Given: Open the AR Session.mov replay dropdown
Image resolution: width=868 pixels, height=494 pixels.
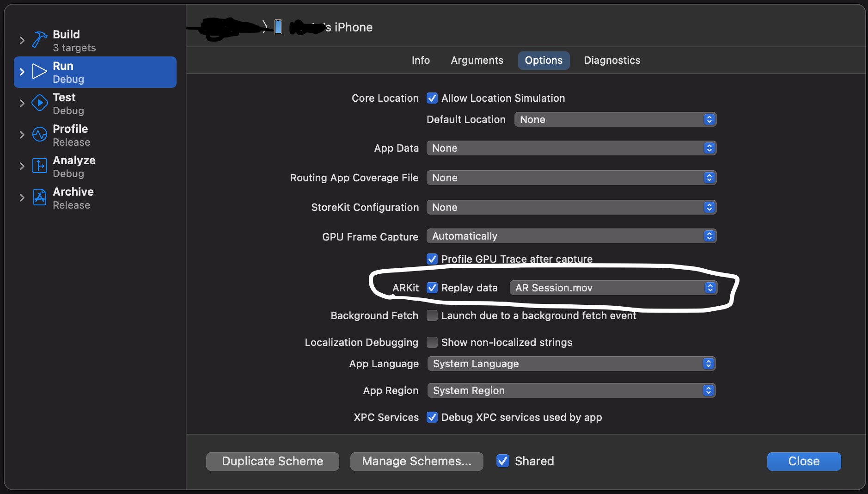Looking at the screenshot, I should tap(613, 288).
